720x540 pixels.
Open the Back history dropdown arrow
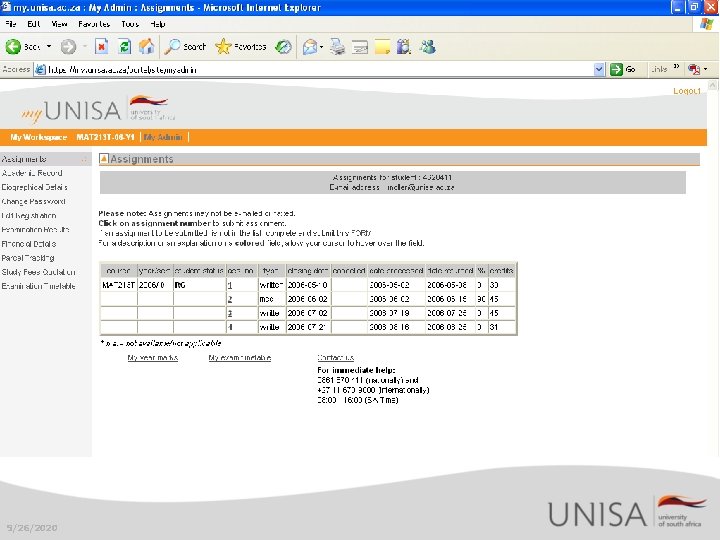click(49, 46)
